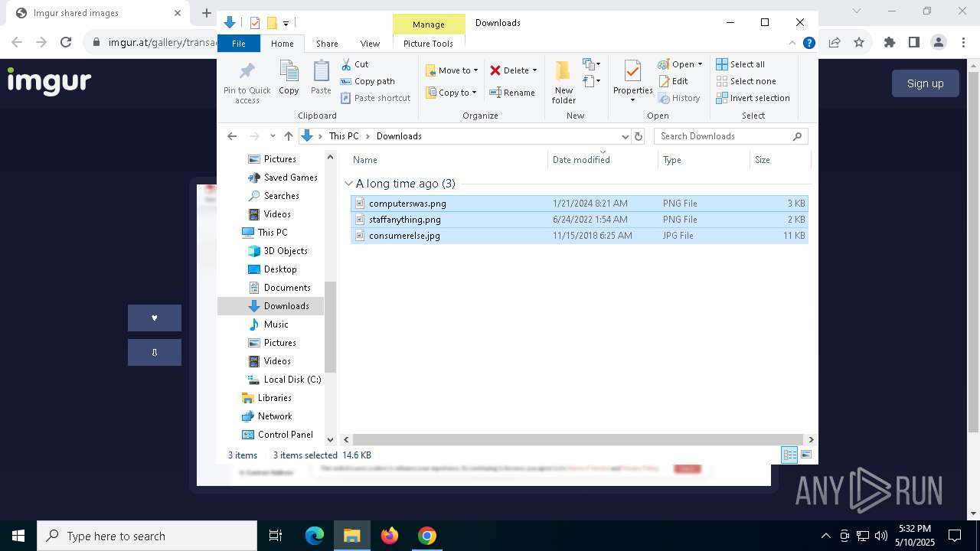This screenshot has width=980, height=551.
Task: Click Invert selection
Action: coord(753,98)
